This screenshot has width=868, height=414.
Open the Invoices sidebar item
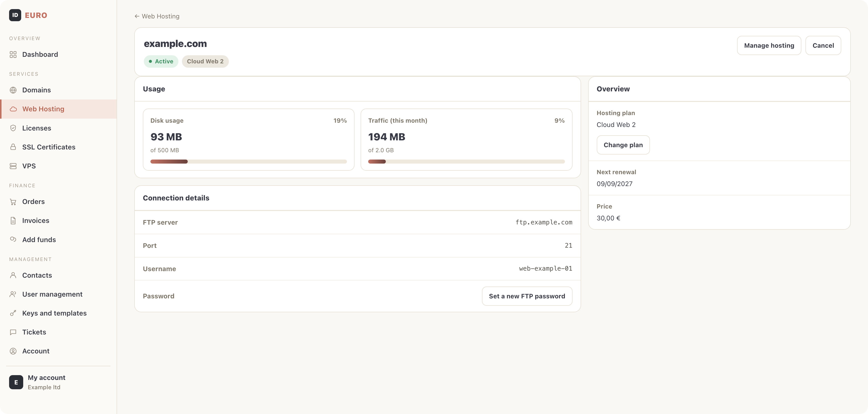[59, 220]
